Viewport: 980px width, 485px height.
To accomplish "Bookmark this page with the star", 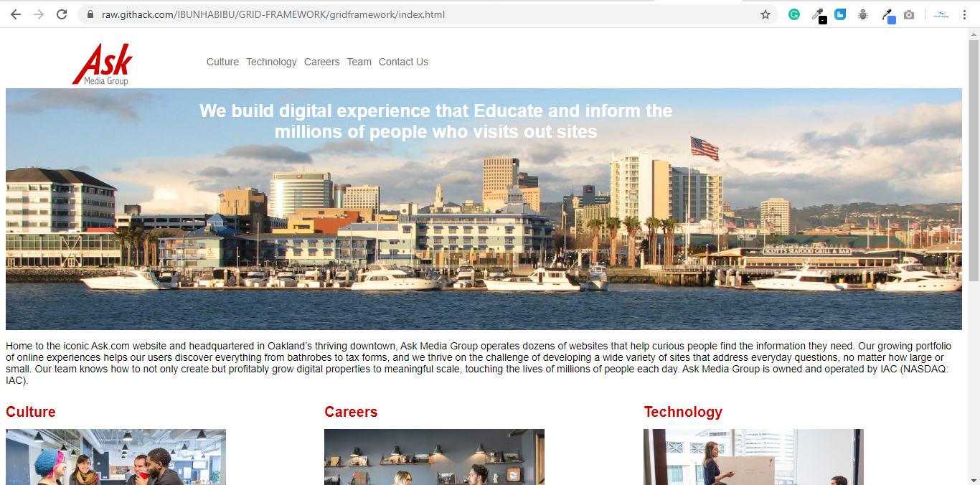I will 765,14.
